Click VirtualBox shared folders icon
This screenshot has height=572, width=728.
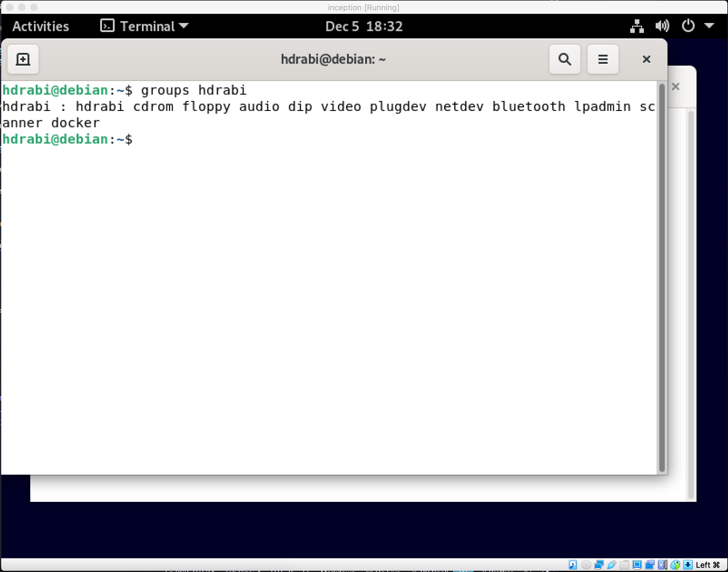[x=625, y=565]
